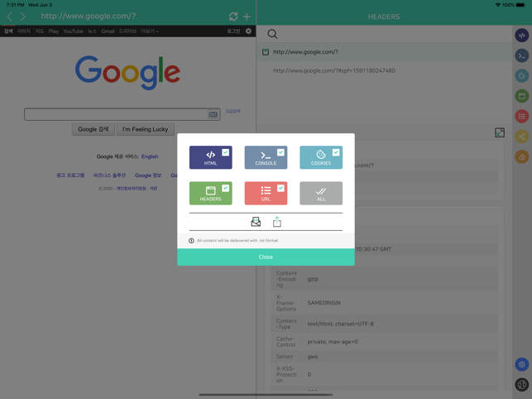
Task: Tap the share export icon
Action: pos(277,222)
